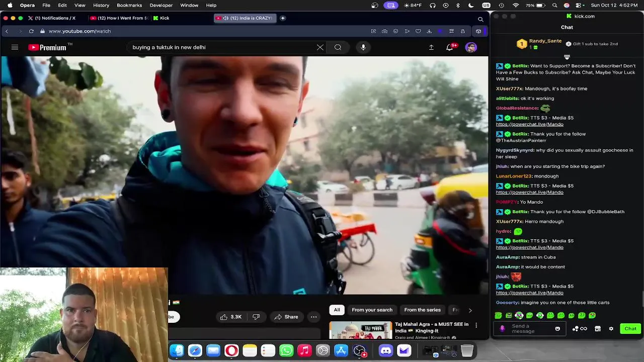
Task: Open the Taj Mahal video title link
Action: click(x=432, y=327)
